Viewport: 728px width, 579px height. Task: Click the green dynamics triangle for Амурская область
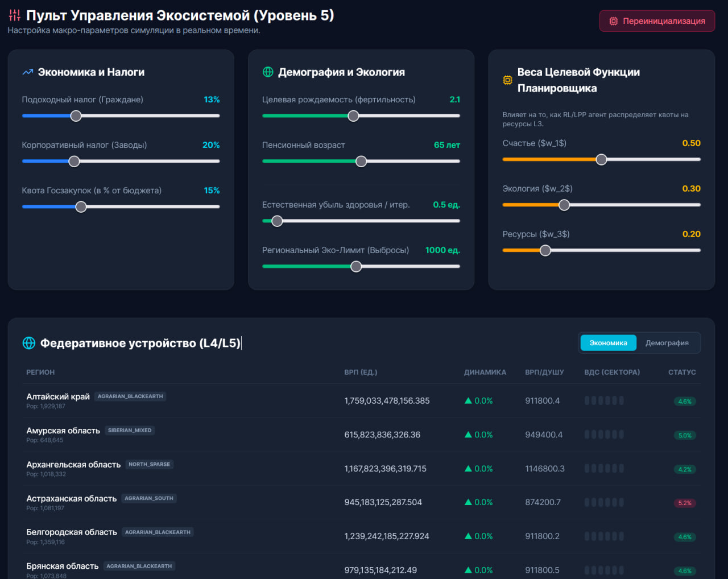[x=468, y=435]
